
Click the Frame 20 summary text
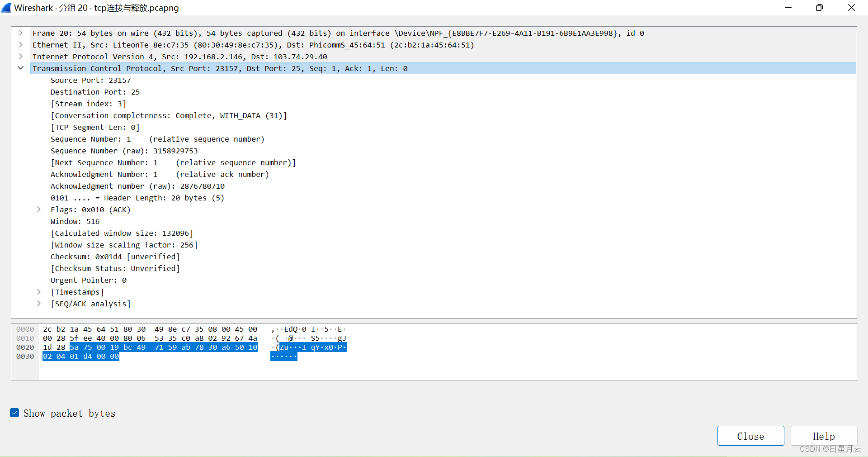pyautogui.click(x=338, y=33)
